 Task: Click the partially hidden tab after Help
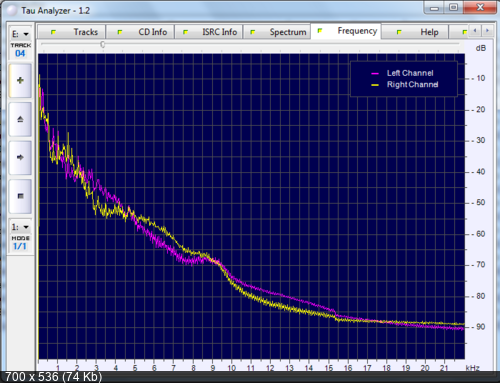[459, 32]
